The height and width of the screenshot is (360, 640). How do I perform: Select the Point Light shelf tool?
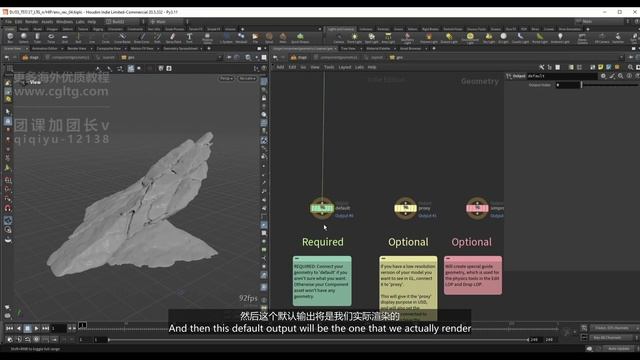click(x=354, y=38)
